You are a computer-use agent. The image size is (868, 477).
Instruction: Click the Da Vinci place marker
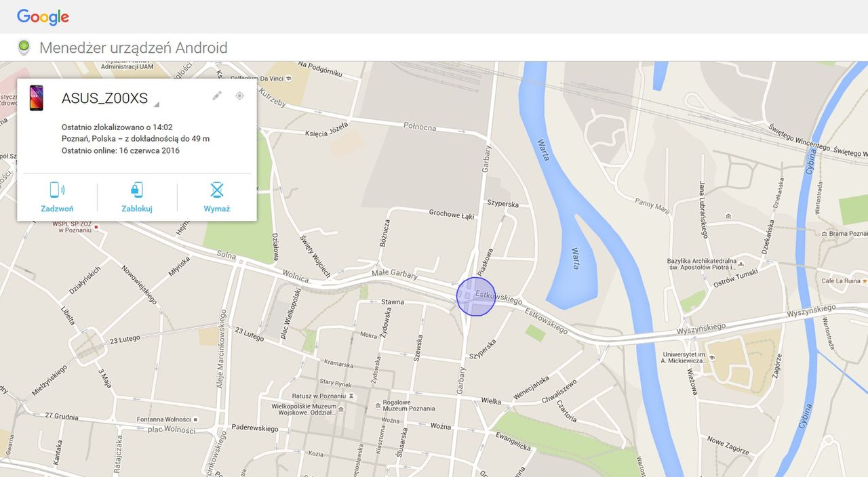click(x=289, y=79)
